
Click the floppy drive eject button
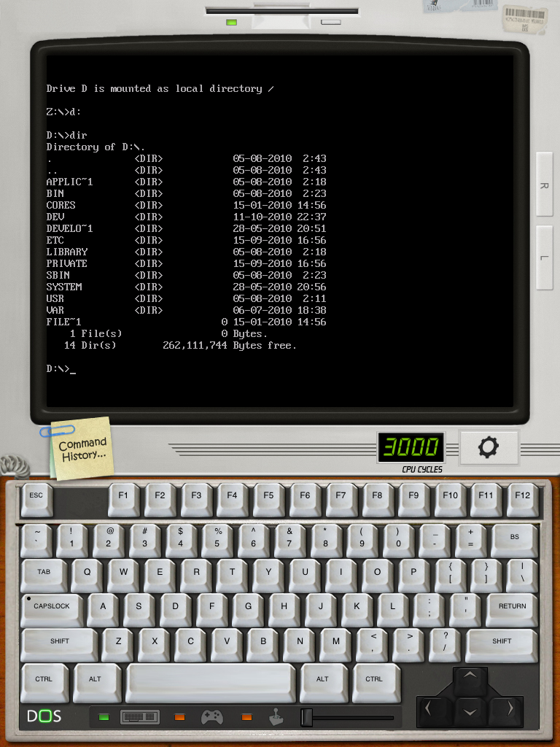pyautogui.click(x=330, y=22)
